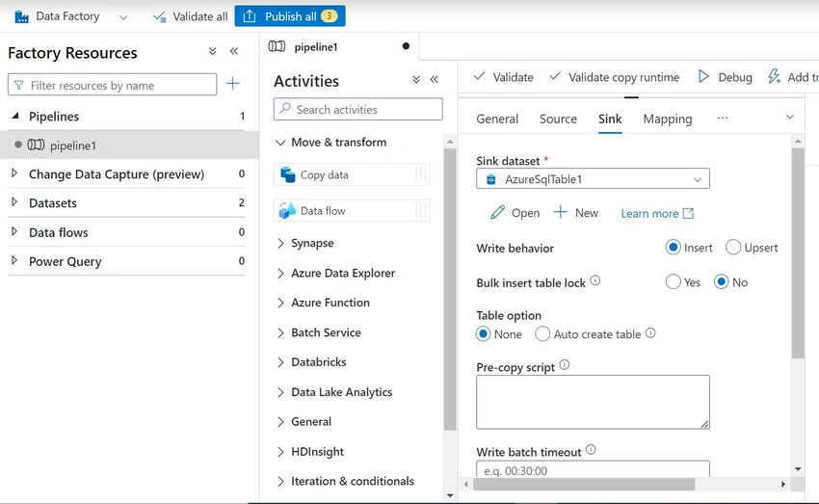Click inside the Pre-copy script textarea

pyautogui.click(x=593, y=402)
